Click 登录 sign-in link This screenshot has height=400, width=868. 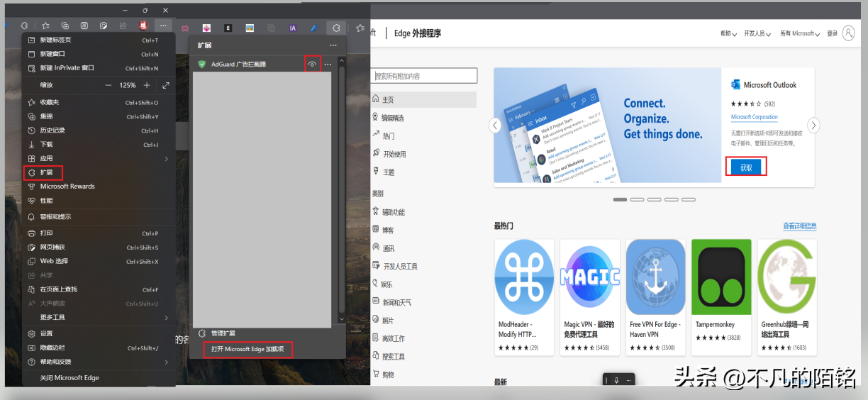point(832,33)
